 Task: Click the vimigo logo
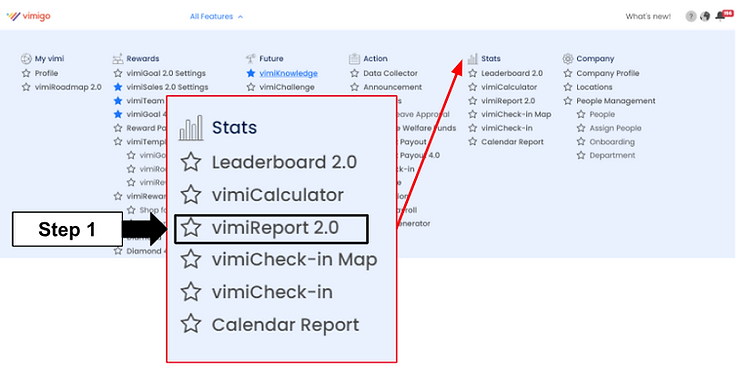tap(28, 16)
